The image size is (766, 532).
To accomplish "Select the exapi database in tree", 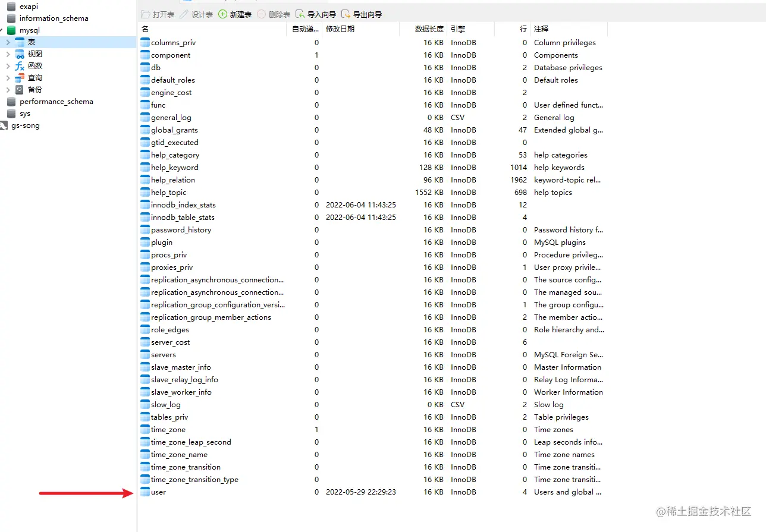I will click(x=29, y=6).
